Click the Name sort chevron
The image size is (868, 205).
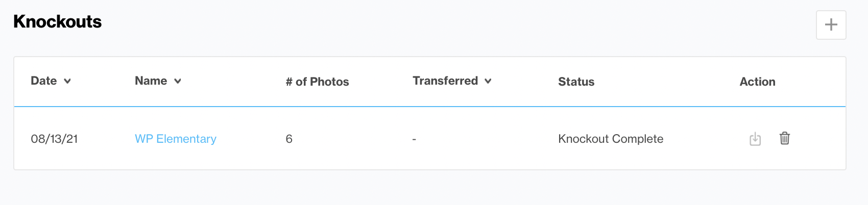point(177,81)
